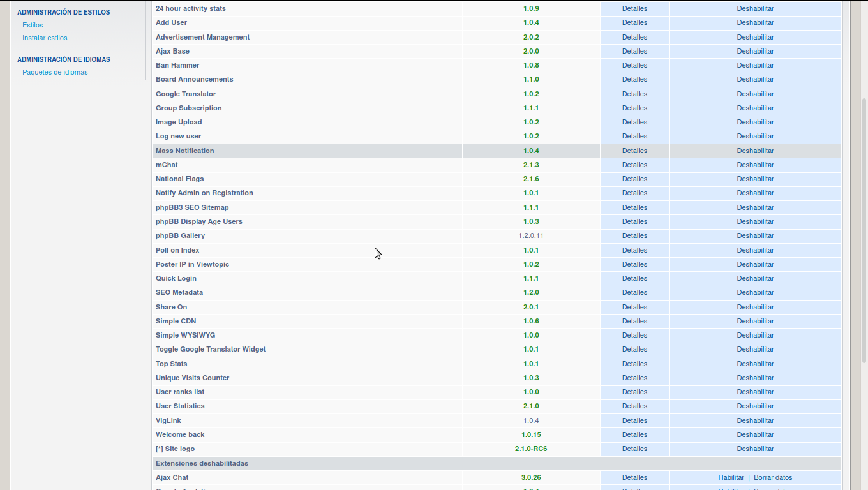Disable the Site logo extension
Viewport: 868px width, 490px height.
pos(755,449)
